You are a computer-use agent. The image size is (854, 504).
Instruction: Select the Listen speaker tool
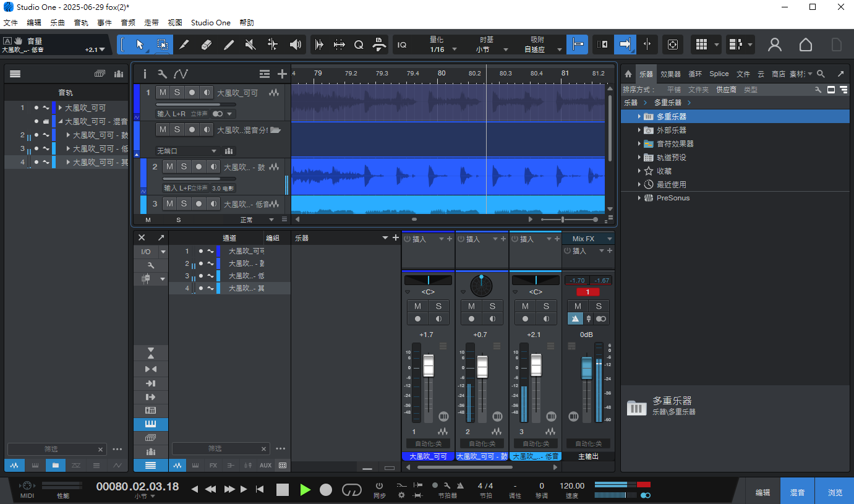click(x=296, y=45)
